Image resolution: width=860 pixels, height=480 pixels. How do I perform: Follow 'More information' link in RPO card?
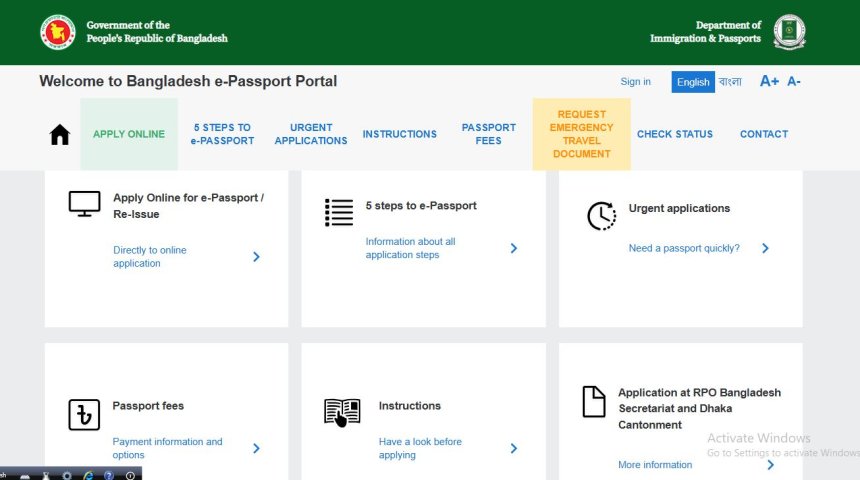point(655,465)
